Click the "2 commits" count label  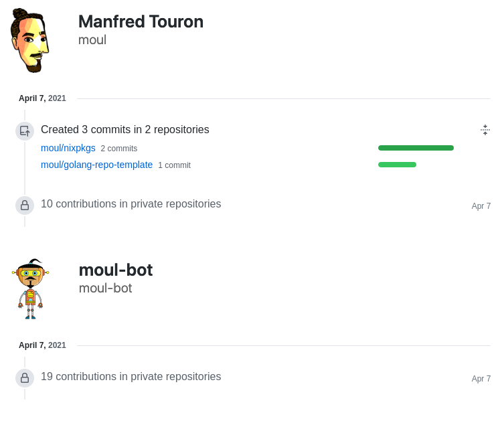119,149
